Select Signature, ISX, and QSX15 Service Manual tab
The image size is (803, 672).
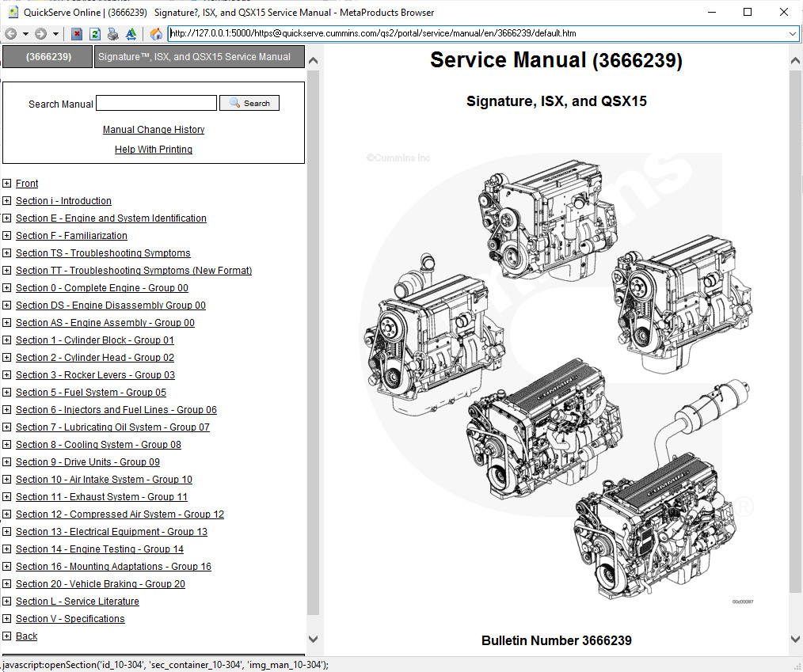pyautogui.click(x=200, y=57)
